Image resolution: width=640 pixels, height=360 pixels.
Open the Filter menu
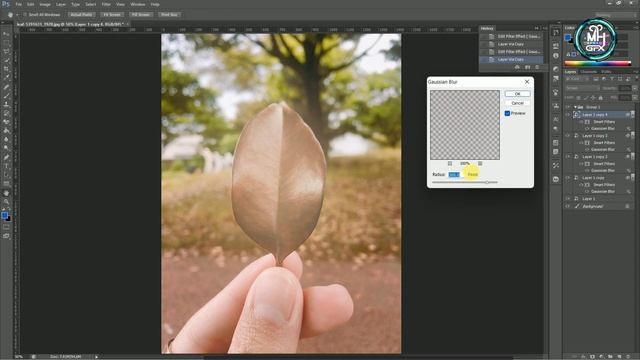[106, 4]
